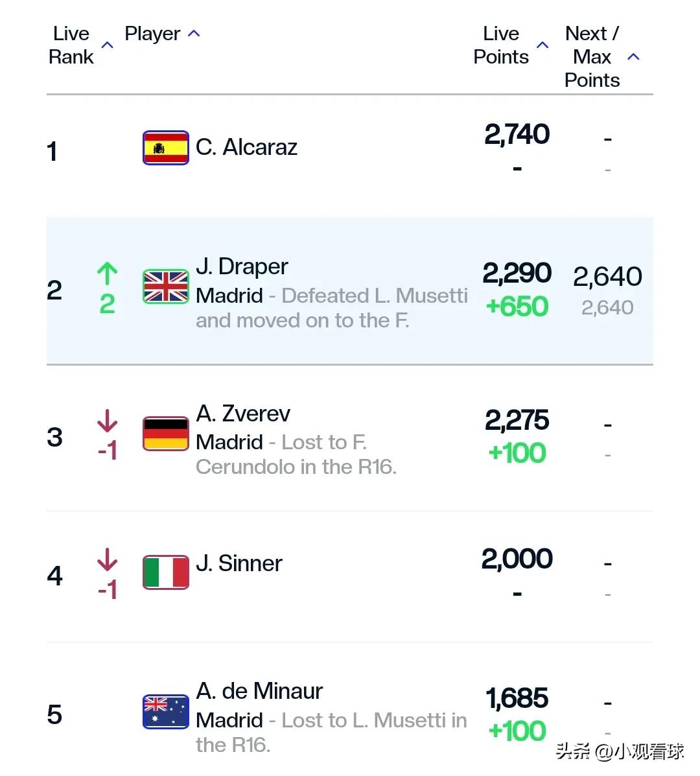Viewport: 700px width, 776px height.
Task: Click the green up arrow on Draper's rank
Action: [x=108, y=274]
